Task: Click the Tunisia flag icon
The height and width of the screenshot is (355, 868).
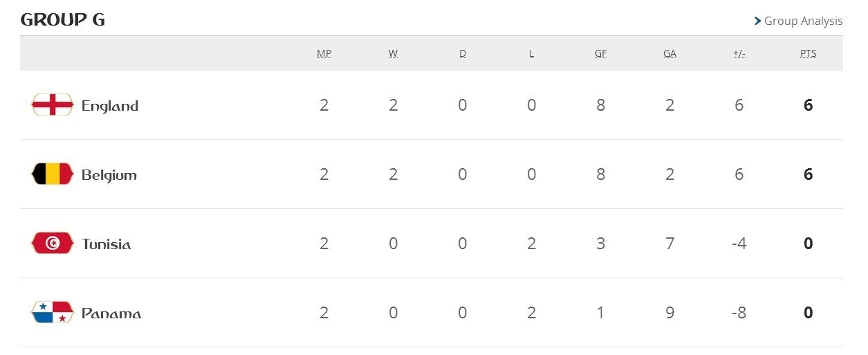Action: pos(52,244)
